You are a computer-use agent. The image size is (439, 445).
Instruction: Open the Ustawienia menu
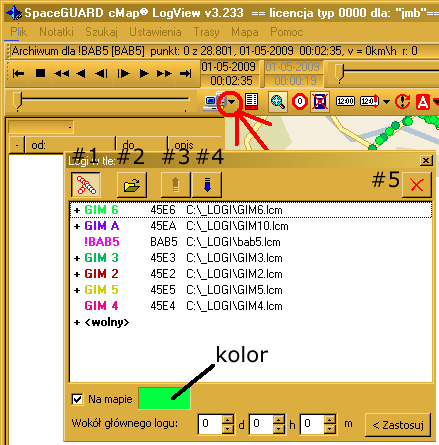(155, 32)
